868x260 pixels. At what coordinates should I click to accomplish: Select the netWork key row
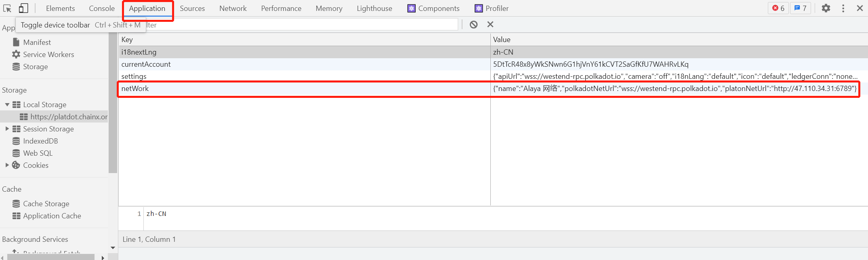pos(493,88)
